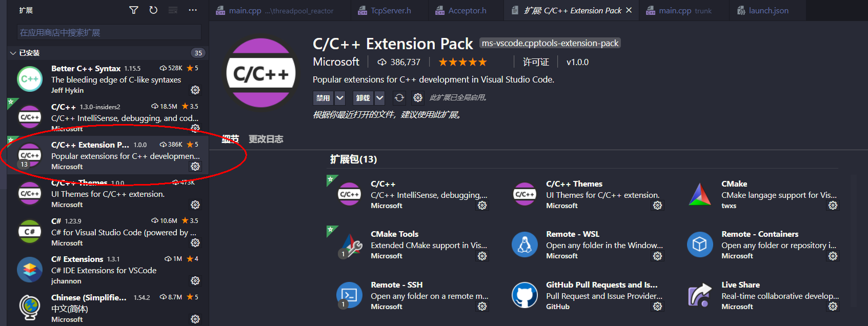Open gear menu on CMake Tools tile
The width and height of the screenshot is (868, 326).
(x=482, y=256)
